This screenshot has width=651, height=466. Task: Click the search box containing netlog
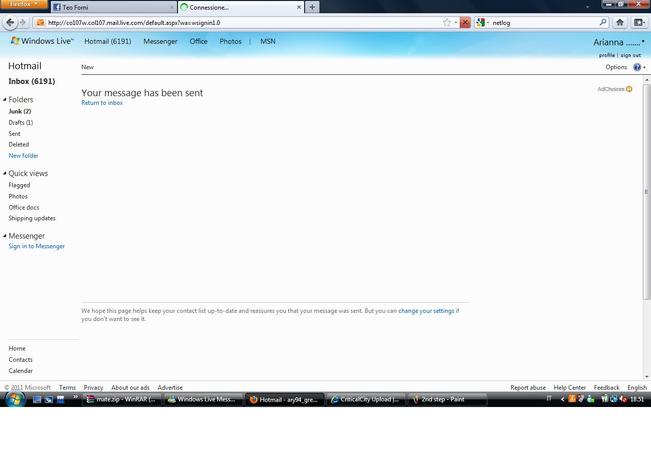point(544,22)
